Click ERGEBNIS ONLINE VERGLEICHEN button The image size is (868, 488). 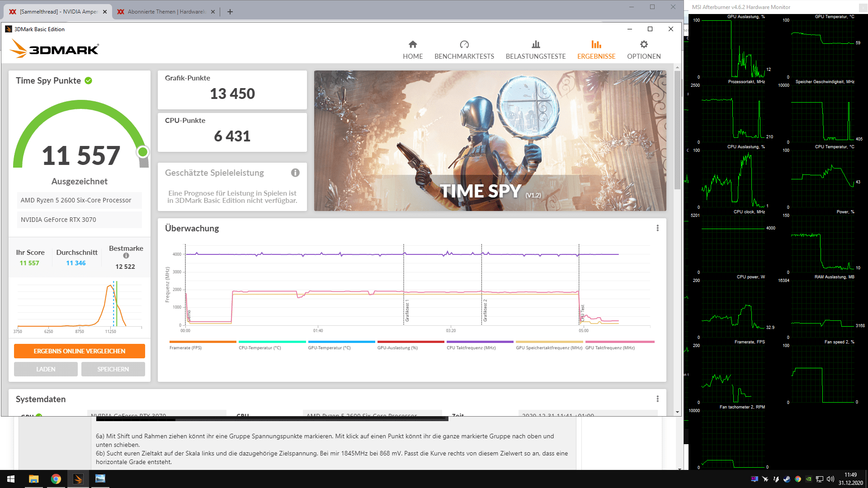80,351
